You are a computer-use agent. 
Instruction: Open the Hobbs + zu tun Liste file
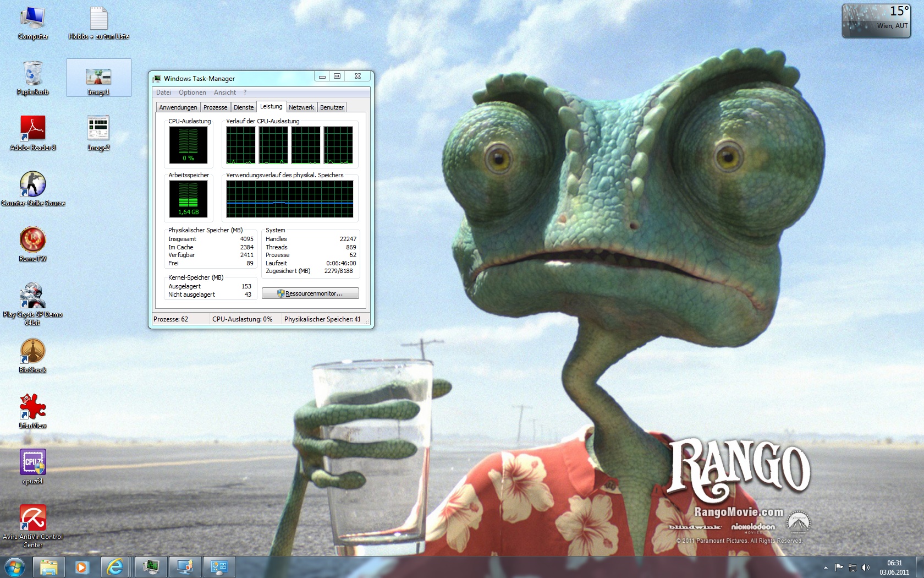[x=98, y=23]
